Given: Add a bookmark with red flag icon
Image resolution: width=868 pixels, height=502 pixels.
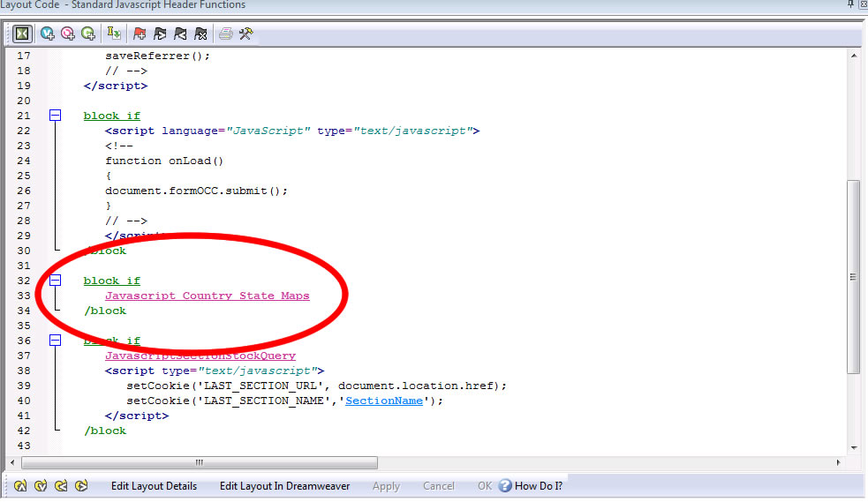Looking at the screenshot, I should [x=140, y=34].
